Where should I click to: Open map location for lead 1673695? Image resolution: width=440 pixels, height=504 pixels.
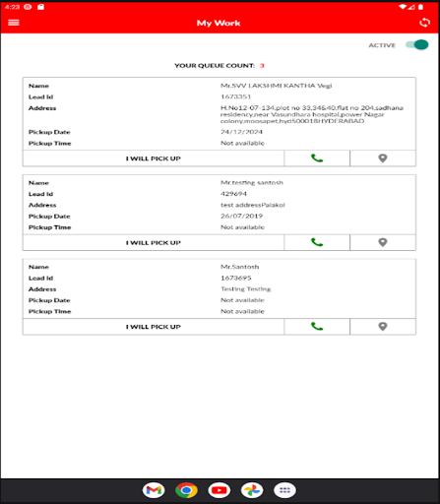(383, 327)
